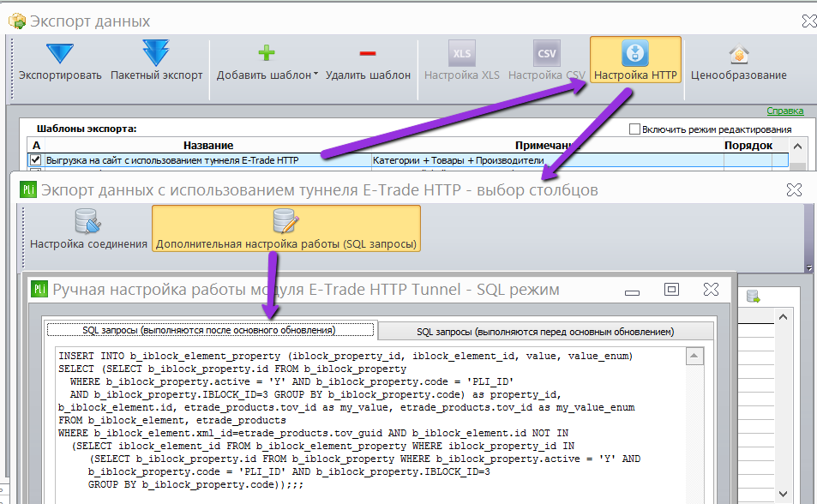Click the red minus Удалить шаблон icon
The height and width of the screenshot is (504, 817).
[367, 53]
